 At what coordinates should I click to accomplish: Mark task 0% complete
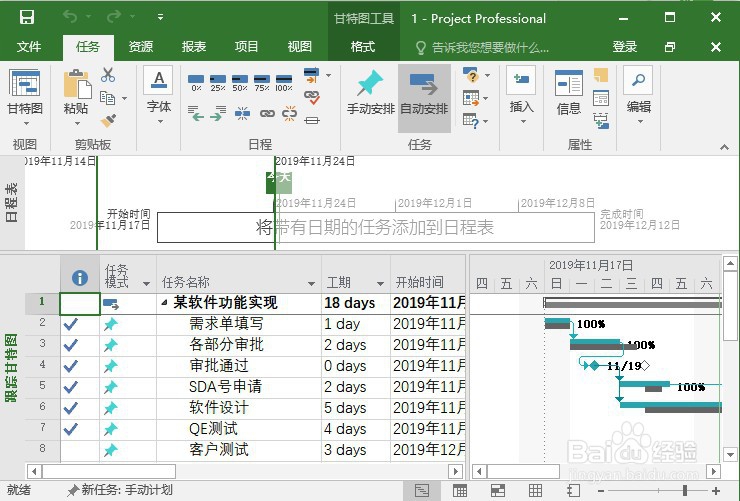[x=196, y=83]
